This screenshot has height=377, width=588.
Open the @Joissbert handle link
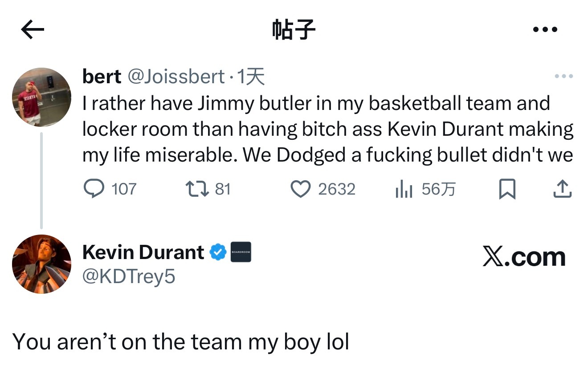(x=176, y=77)
